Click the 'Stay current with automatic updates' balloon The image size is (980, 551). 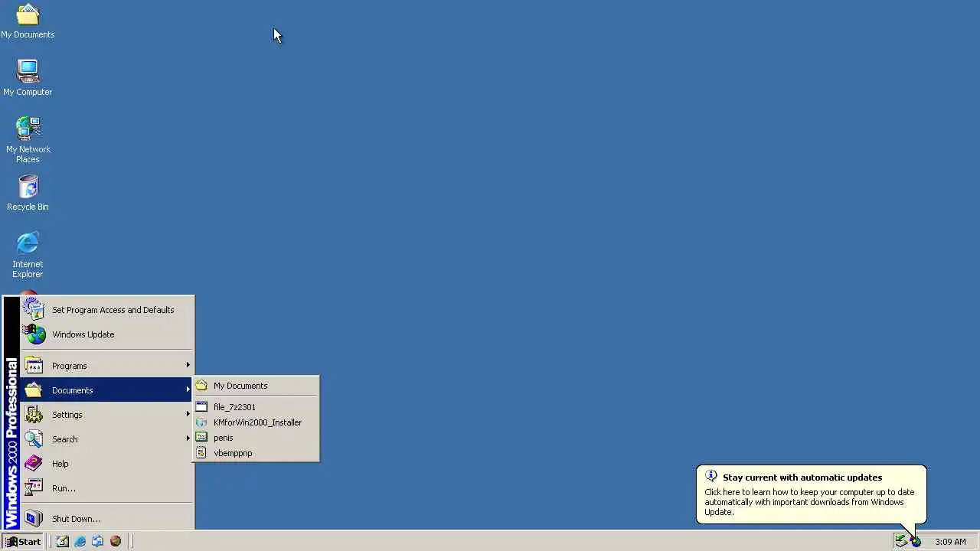pos(812,494)
